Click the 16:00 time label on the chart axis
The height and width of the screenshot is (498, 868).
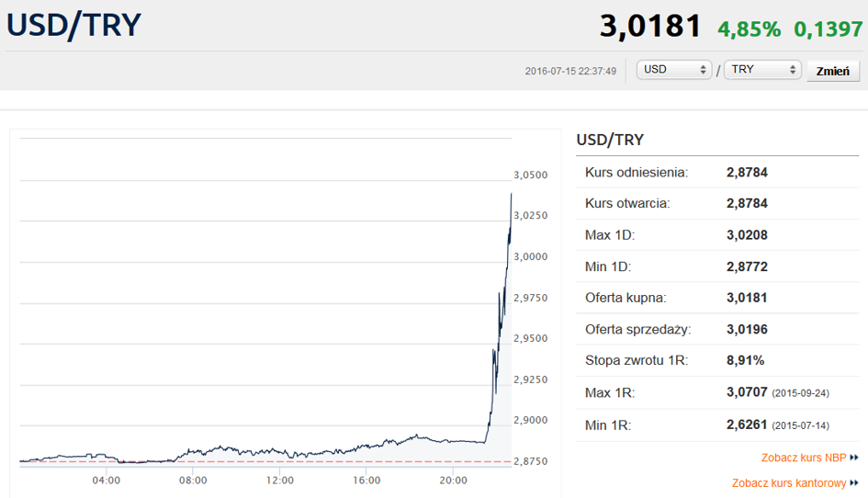click(366, 481)
